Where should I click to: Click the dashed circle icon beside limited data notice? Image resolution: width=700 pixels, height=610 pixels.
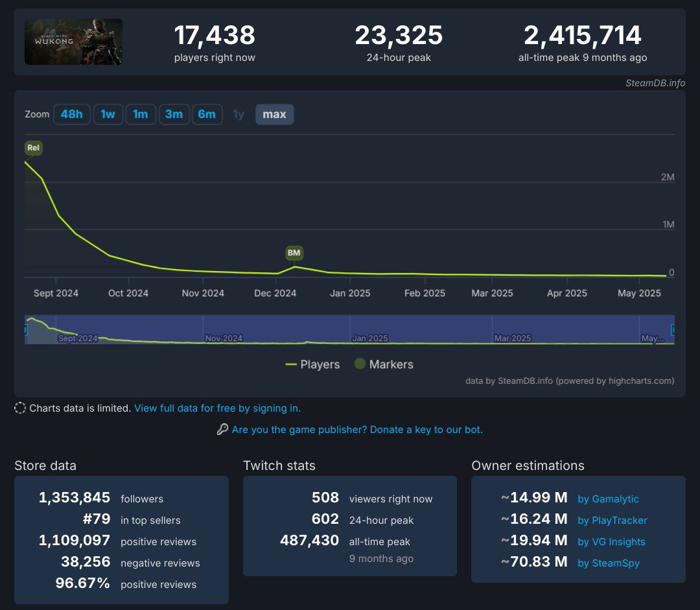click(20, 408)
